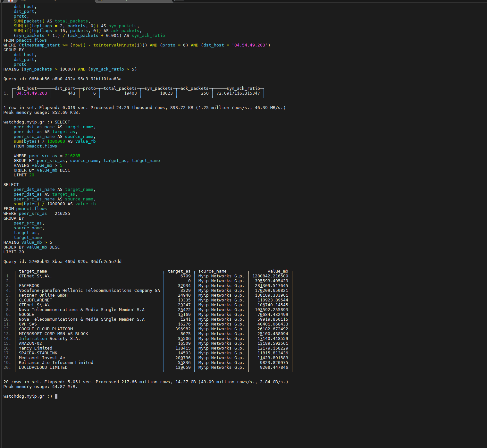Click the target_name column header
487x448 pixels.
click(33, 271)
